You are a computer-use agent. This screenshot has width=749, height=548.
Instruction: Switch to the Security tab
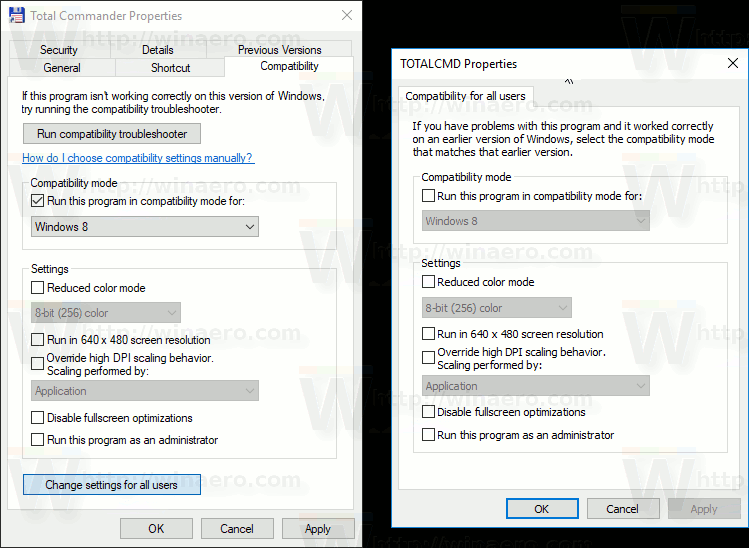click(x=59, y=50)
